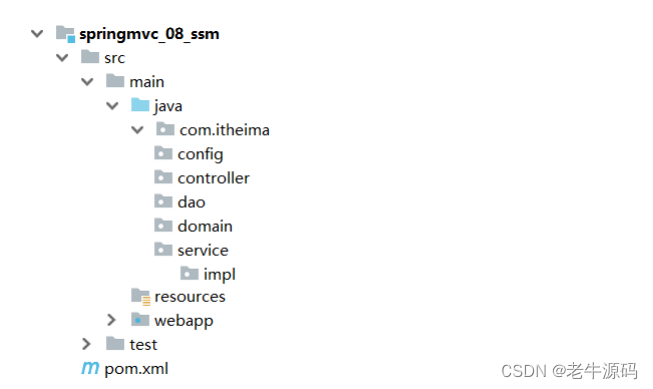Expand the webapp folder arrow
Image resolution: width=653 pixels, height=389 pixels.
click(111, 320)
